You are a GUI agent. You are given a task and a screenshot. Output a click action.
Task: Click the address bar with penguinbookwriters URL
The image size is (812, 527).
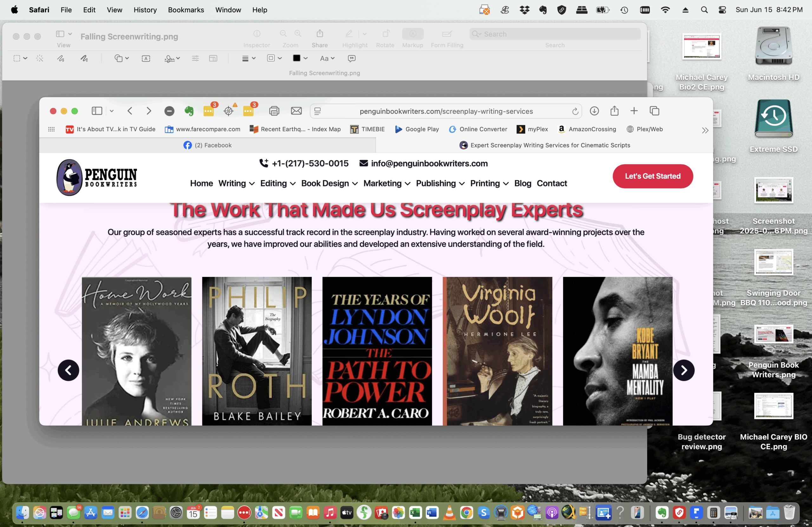click(446, 111)
